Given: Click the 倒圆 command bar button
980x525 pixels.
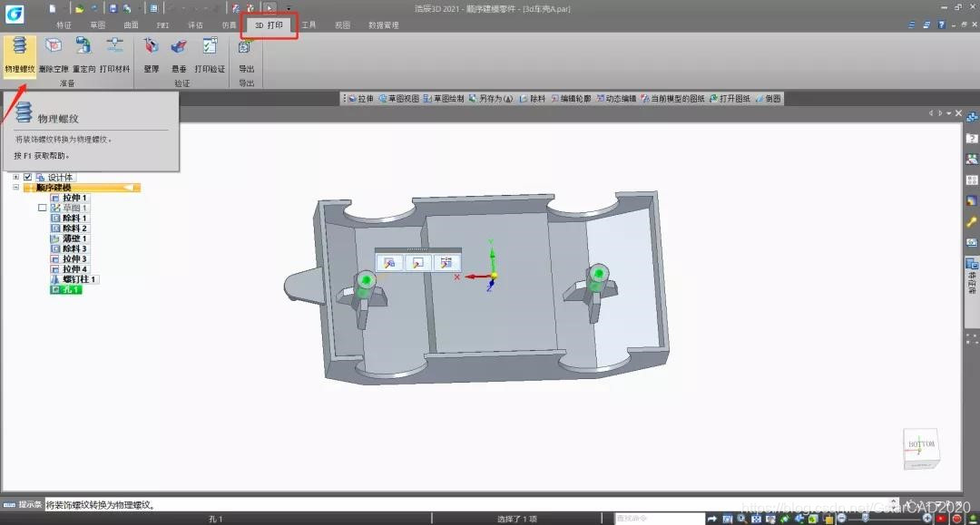Looking at the screenshot, I should pos(769,99).
